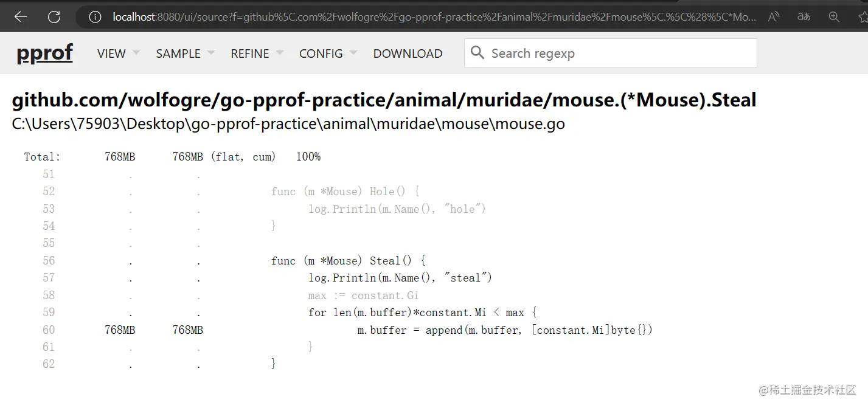
Task: Click line number 60
Action: (x=49, y=330)
